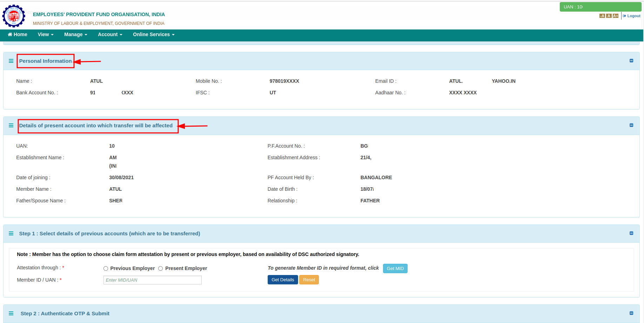Reset font size with middle A button
Image resolution: width=644 pixels, height=323 pixels.
(x=609, y=16)
